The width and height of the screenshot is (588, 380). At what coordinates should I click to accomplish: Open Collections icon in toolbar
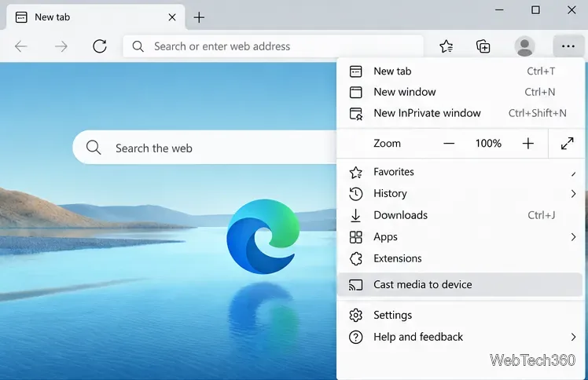483,46
